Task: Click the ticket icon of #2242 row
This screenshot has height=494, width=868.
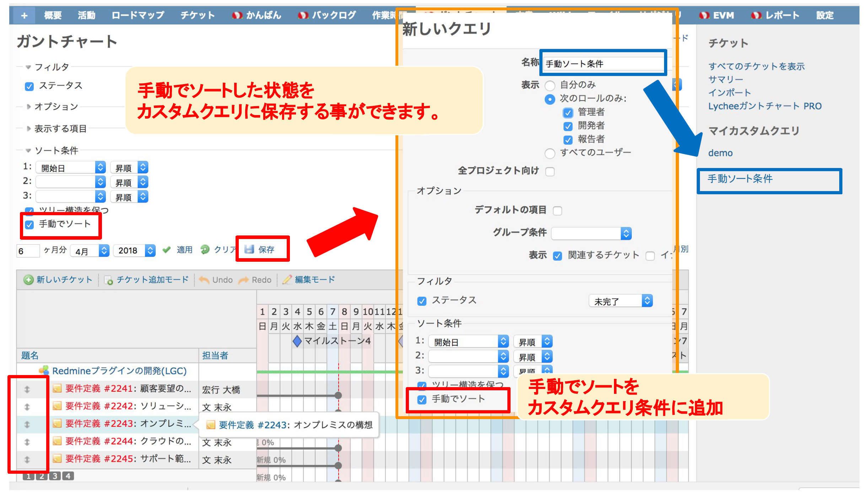Action: click(57, 406)
